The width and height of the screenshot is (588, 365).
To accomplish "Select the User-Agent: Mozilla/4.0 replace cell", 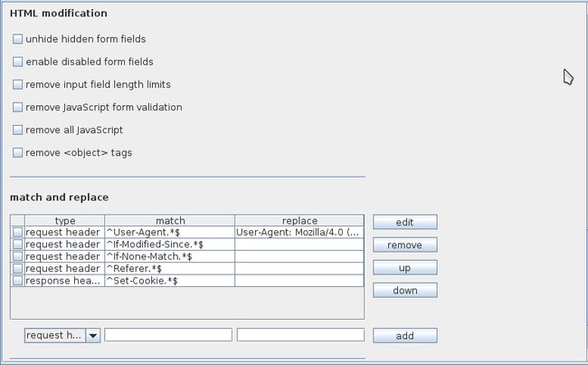I will [299, 232].
